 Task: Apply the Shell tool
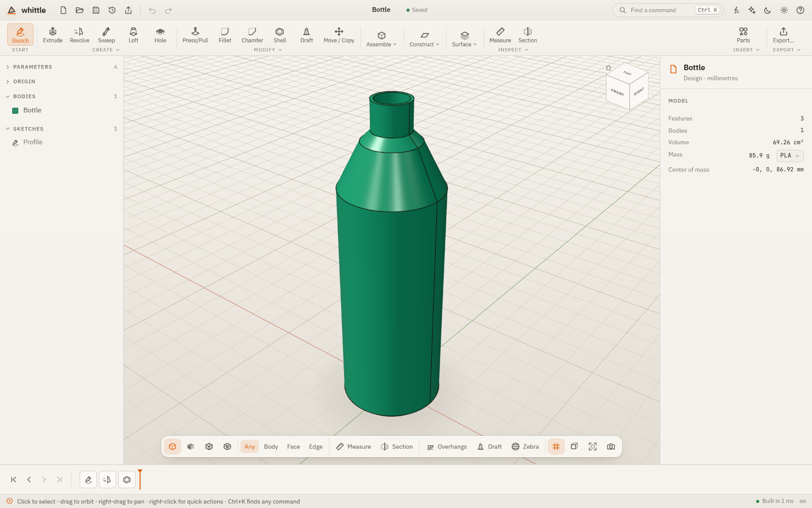point(280,35)
